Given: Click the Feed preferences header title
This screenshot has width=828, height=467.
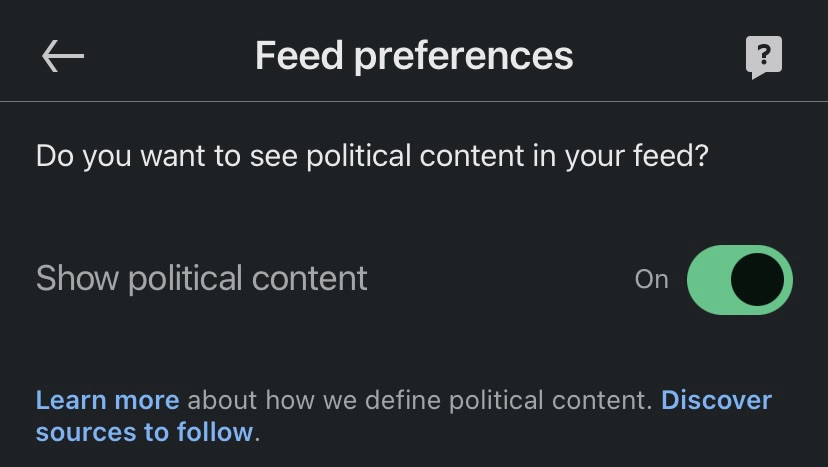Looking at the screenshot, I should (414, 56).
